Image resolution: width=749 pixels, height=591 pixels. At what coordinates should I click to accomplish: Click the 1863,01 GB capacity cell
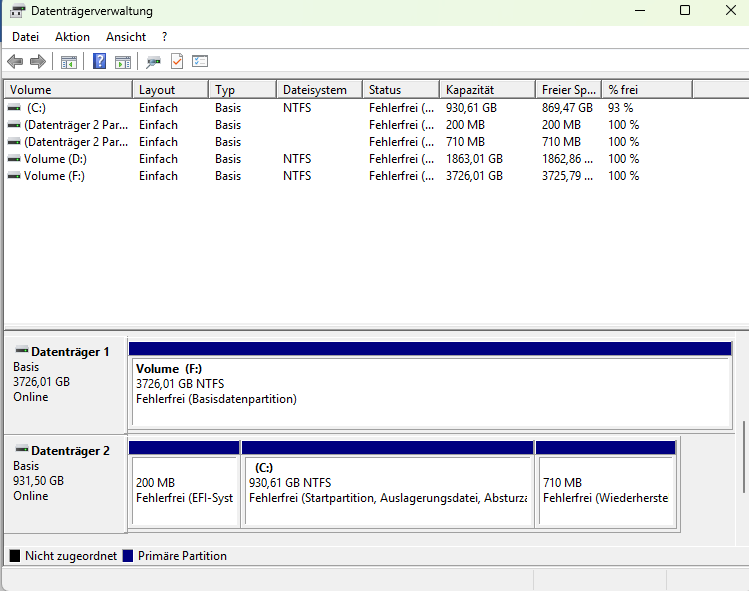coord(474,159)
